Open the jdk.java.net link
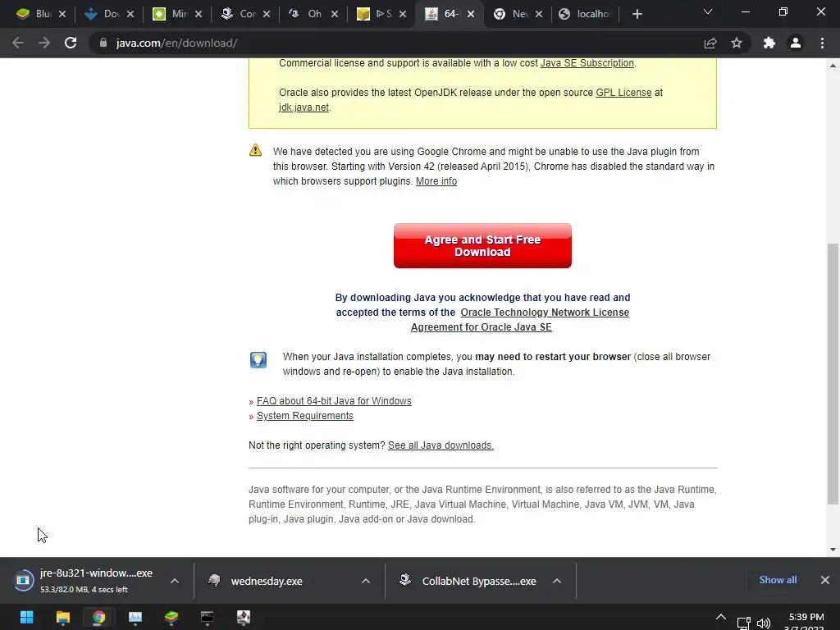 (304, 107)
